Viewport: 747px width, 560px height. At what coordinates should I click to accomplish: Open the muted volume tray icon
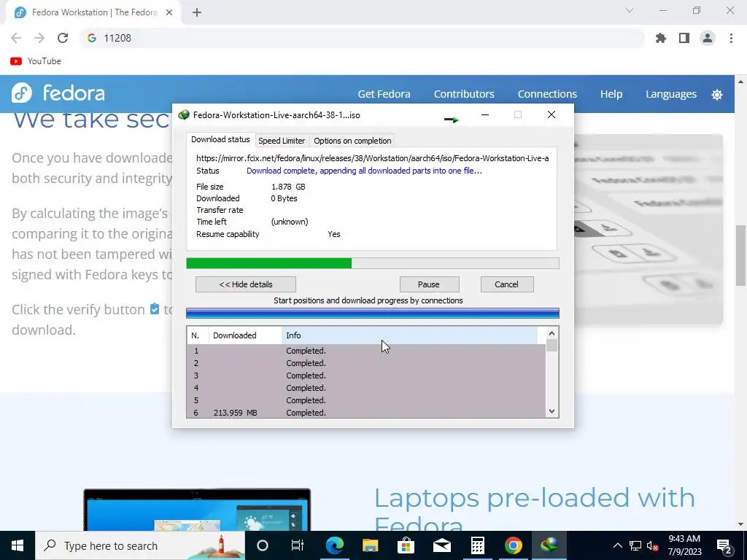[x=653, y=545]
